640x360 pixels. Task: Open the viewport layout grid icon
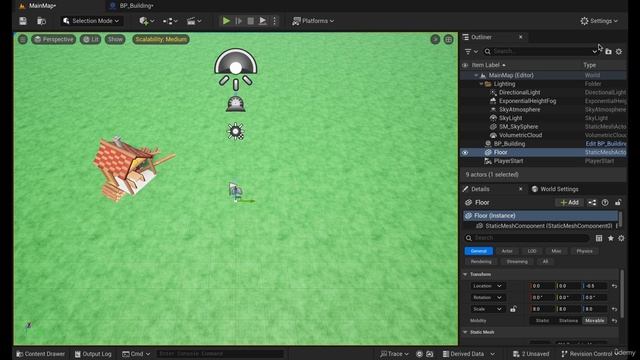pyautogui.click(x=449, y=39)
